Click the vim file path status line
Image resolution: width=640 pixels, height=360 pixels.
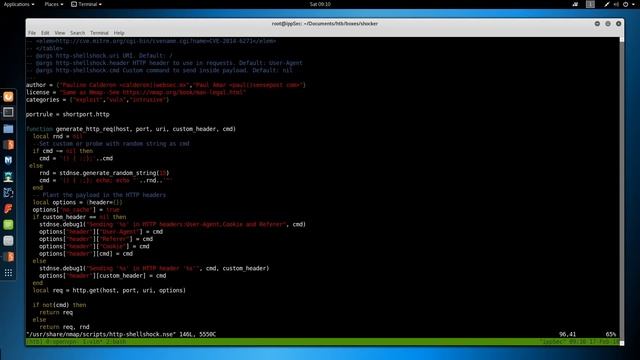[x=121, y=334]
